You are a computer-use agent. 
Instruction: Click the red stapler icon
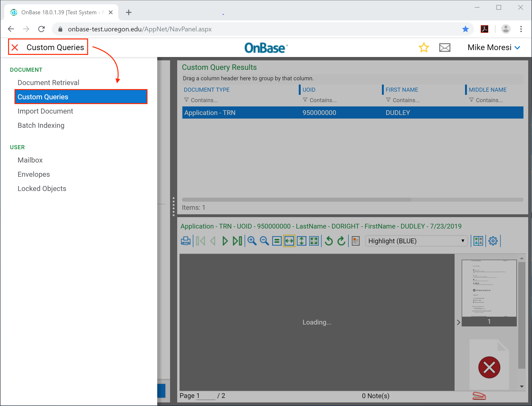tap(479, 396)
